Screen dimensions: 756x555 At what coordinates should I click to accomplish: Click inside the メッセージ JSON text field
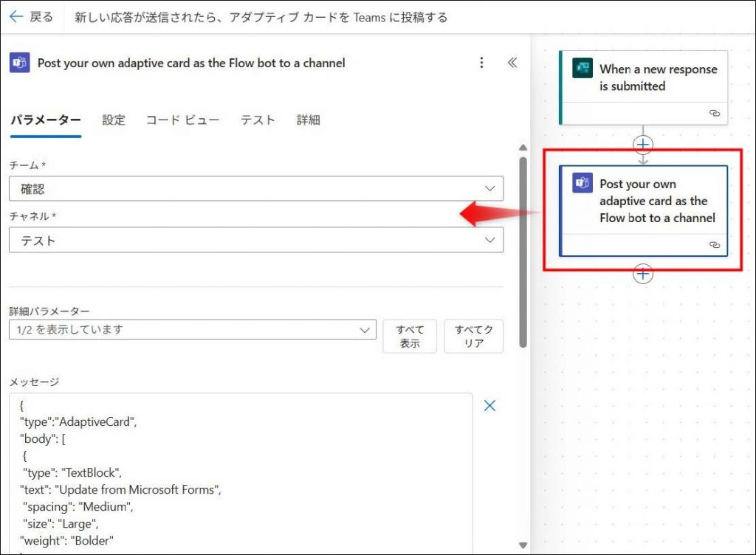pyautogui.click(x=241, y=474)
